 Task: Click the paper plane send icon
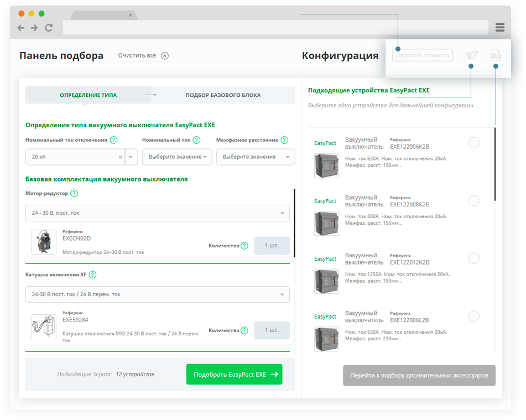(x=471, y=55)
